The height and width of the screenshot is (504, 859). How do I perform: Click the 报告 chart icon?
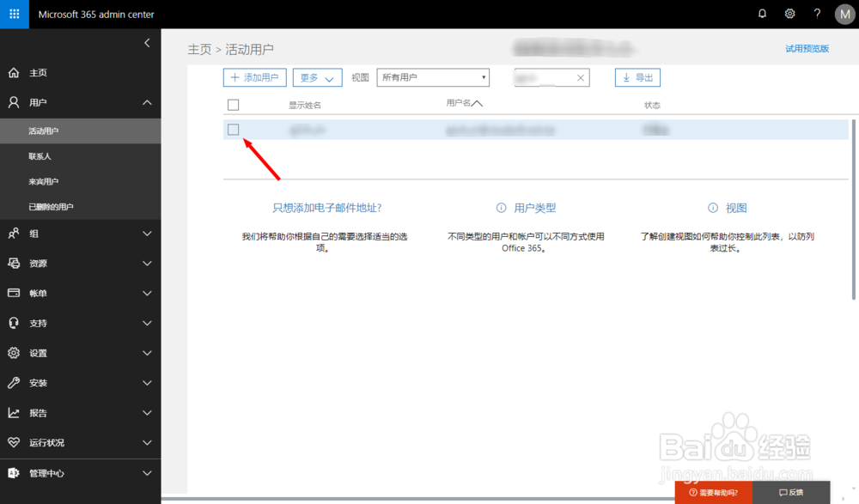[x=14, y=412]
